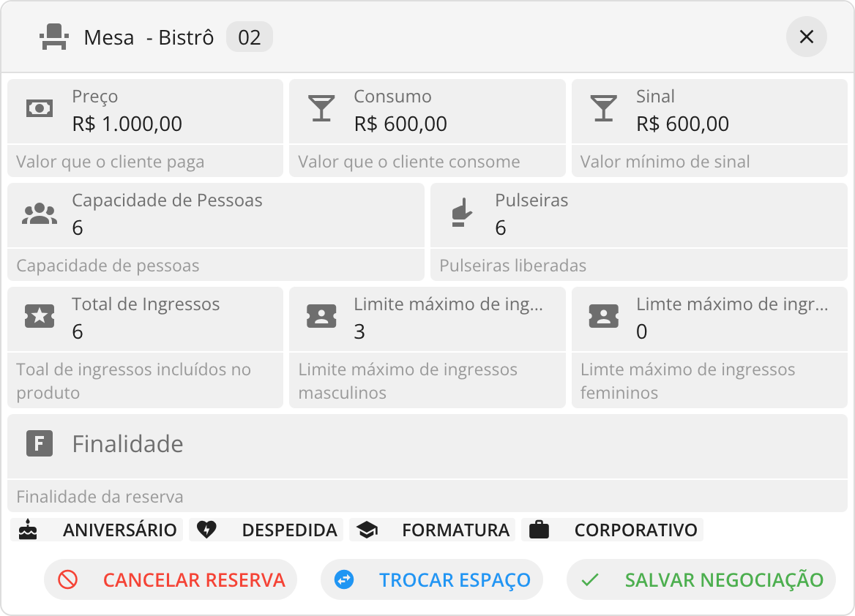The width and height of the screenshot is (855, 616).
Task: Select the FORMATURA purpose chip
Action: [x=433, y=530]
